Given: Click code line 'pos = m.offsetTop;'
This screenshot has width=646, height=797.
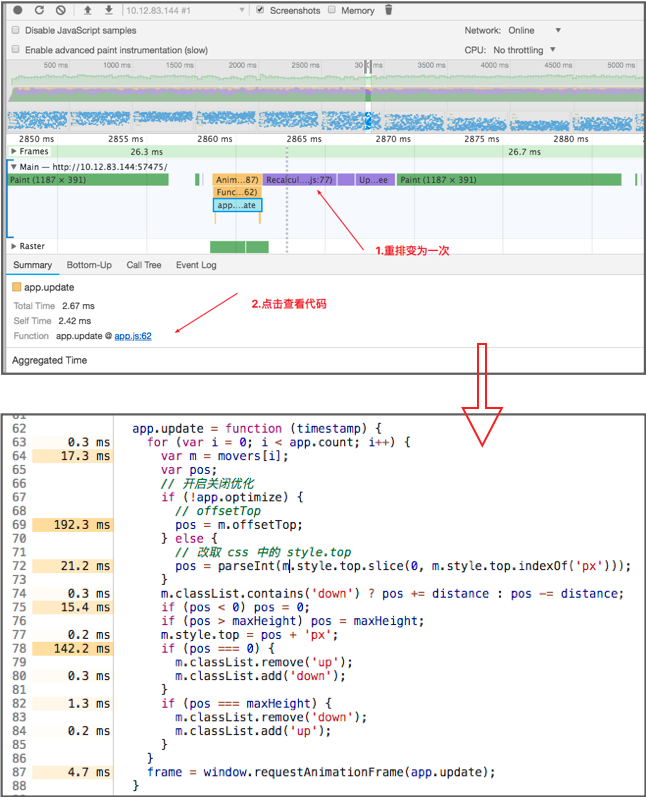Looking at the screenshot, I should coord(239,525).
